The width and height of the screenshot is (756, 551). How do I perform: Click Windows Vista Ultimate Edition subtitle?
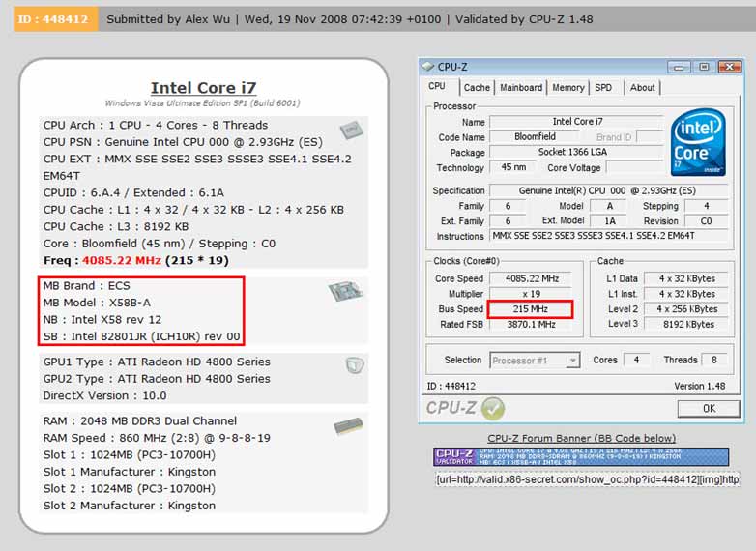coord(202,103)
